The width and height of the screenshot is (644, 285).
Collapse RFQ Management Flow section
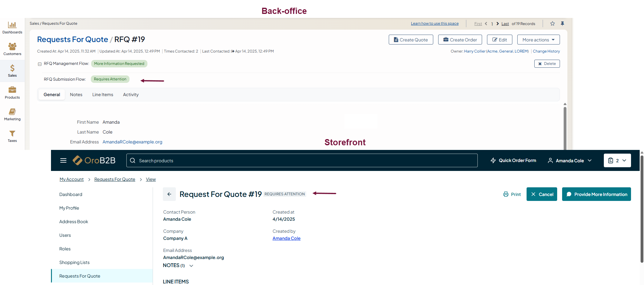click(x=40, y=64)
